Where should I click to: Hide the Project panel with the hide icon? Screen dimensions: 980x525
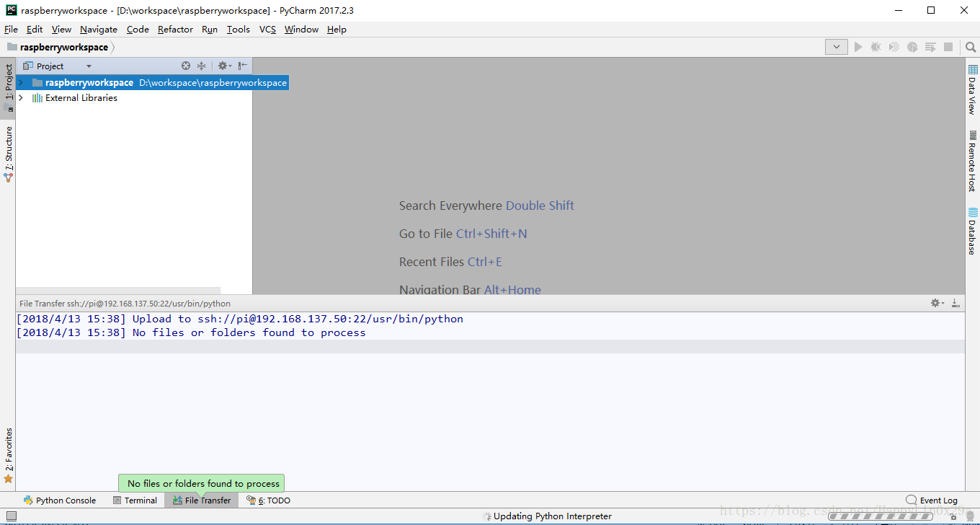tap(243, 66)
